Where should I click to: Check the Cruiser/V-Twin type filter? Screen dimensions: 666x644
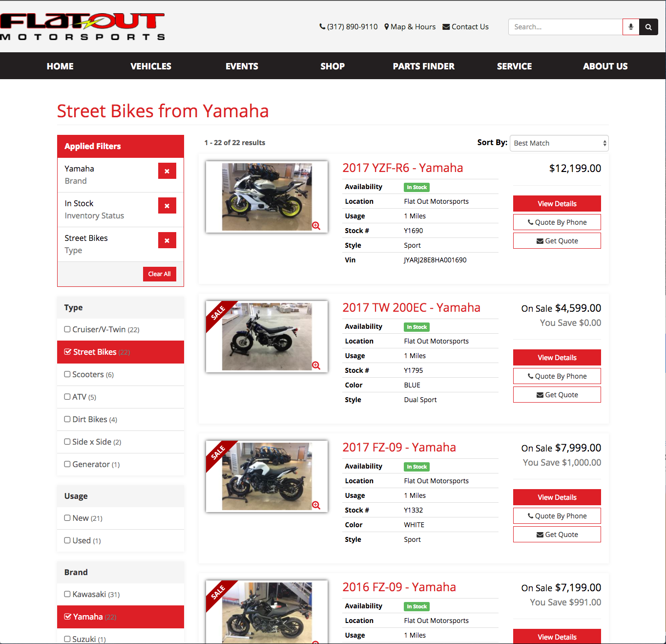pos(67,329)
